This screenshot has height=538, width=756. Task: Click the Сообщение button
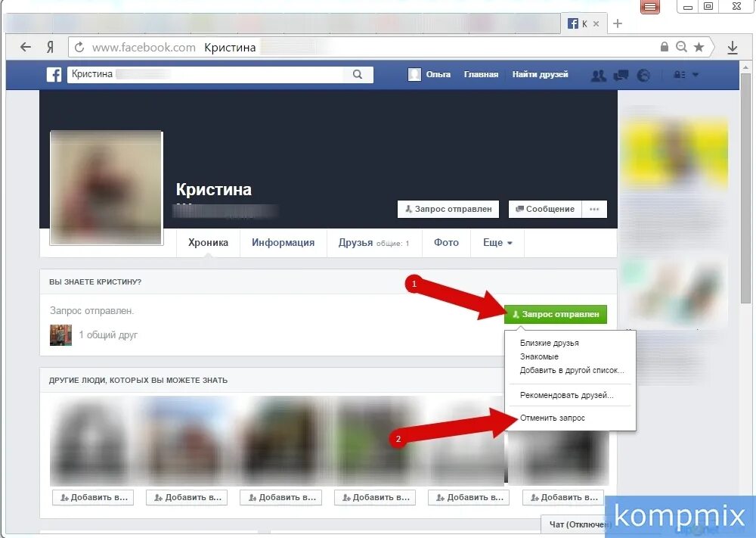pos(545,209)
